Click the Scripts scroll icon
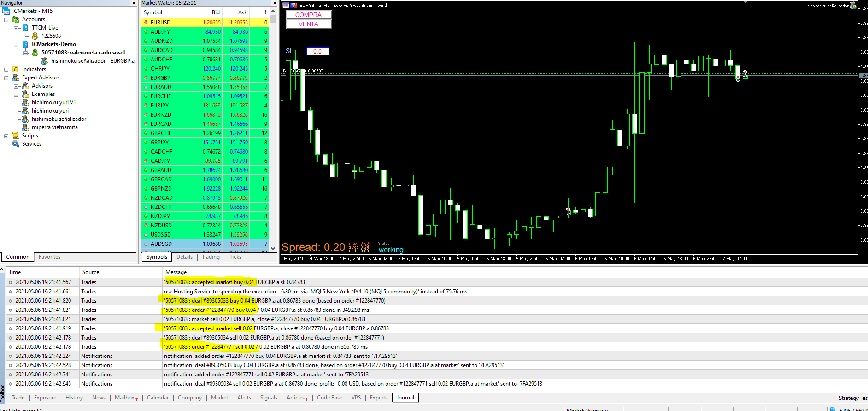 pos(16,136)
